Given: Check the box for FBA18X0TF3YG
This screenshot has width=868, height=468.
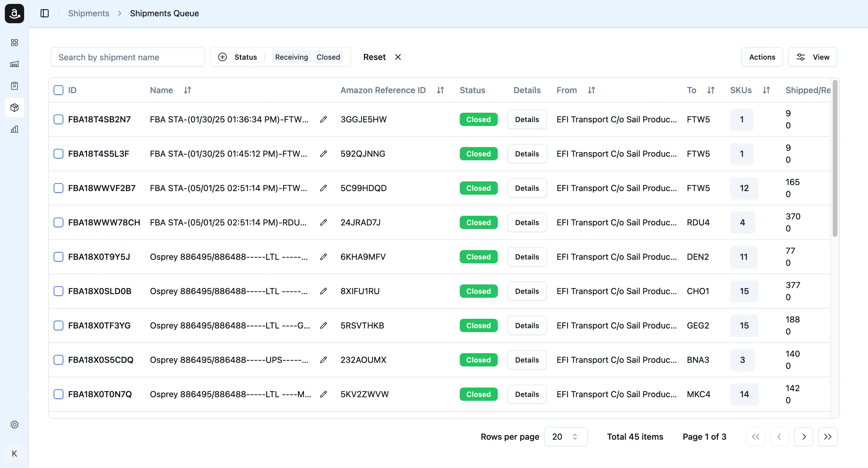Looking at the screenshot, I should (58, 325).
